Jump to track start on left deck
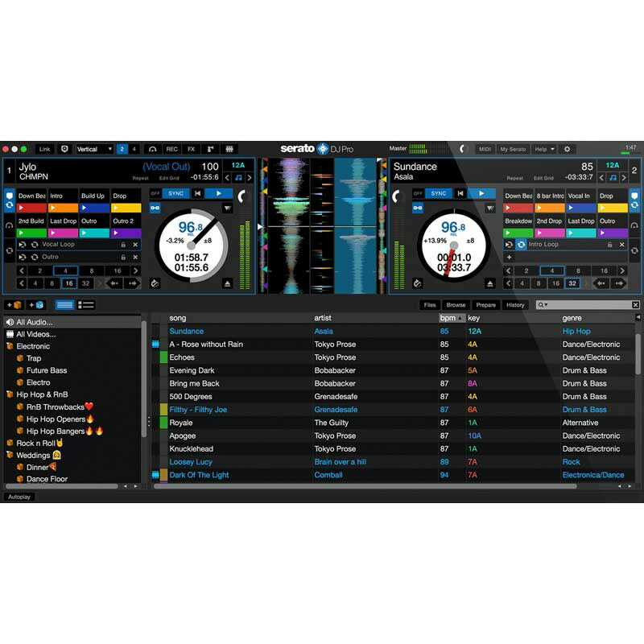This screenshot has height=644, width=644. tap(197, 193)
